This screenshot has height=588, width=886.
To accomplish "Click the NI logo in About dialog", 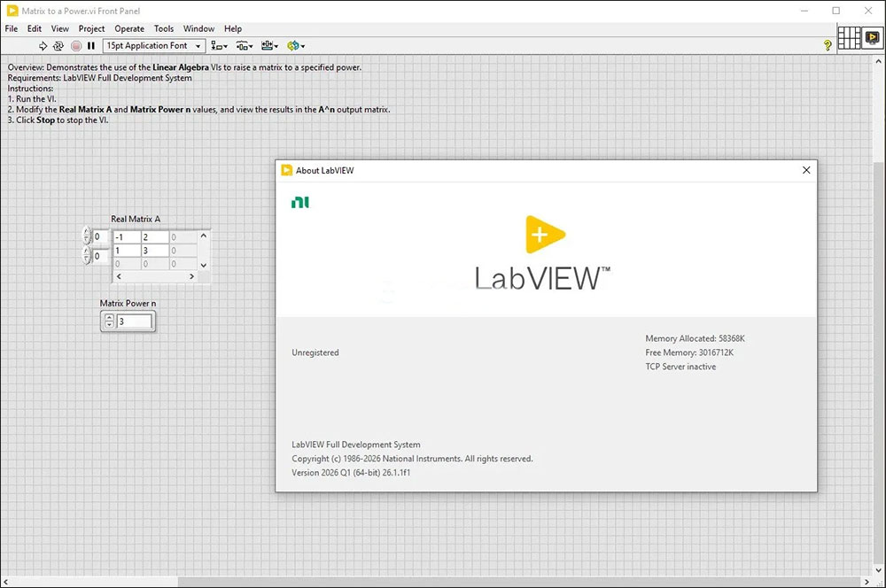I will [x=300, y=202].
